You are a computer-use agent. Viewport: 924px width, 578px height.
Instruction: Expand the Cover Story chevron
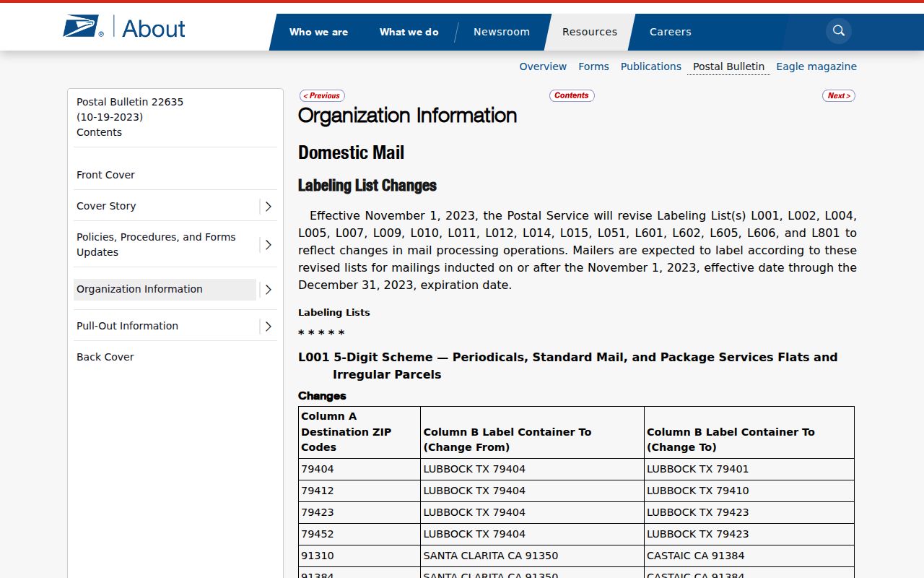(268, 207)
